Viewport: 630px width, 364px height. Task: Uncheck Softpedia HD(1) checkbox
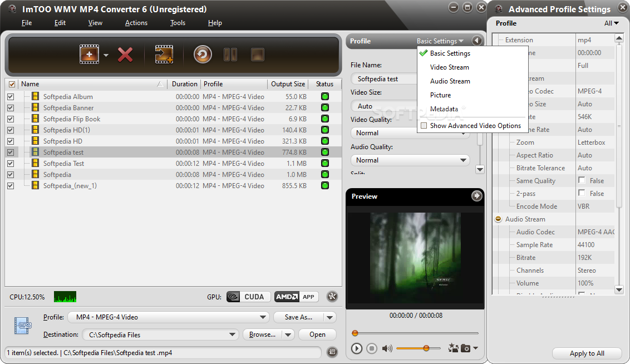coord(11,130)
